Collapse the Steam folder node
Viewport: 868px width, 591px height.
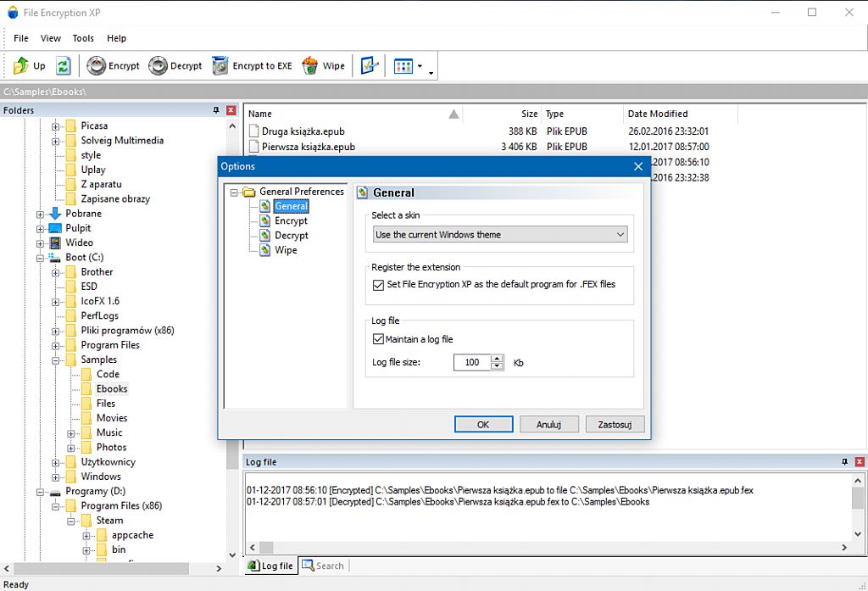pyautogui.click(x=71, y=521)
